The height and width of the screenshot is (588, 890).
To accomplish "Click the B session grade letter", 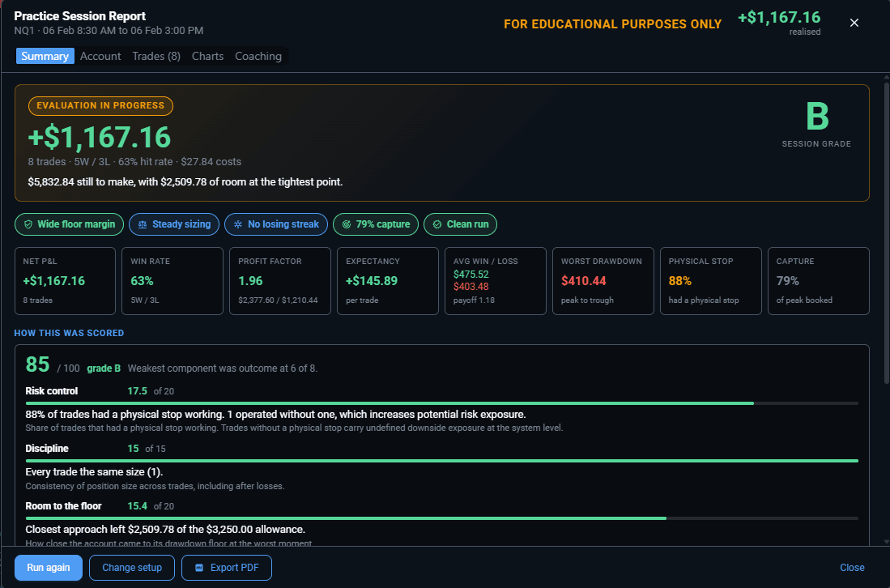I will [817, 117].
